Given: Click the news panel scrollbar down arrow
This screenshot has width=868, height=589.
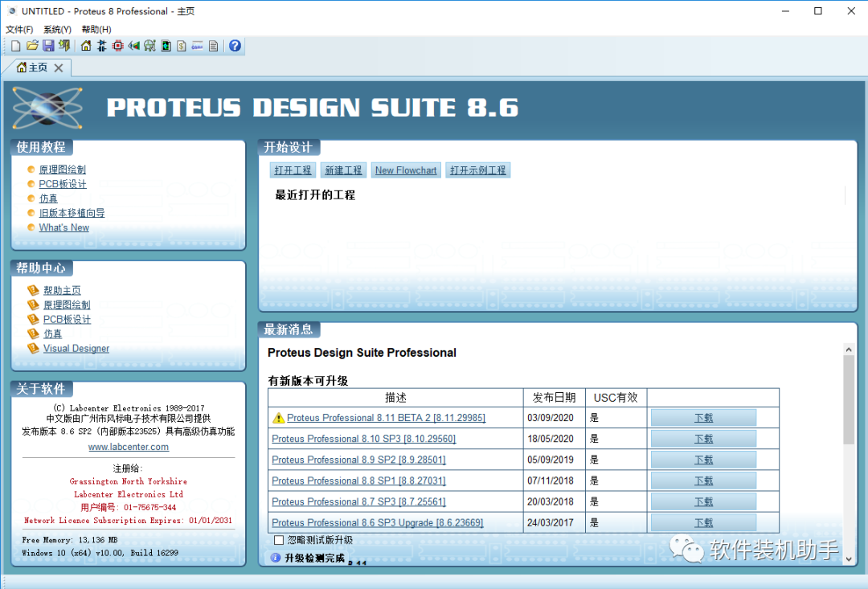Looking at the screenshot, I should [849, 559].
